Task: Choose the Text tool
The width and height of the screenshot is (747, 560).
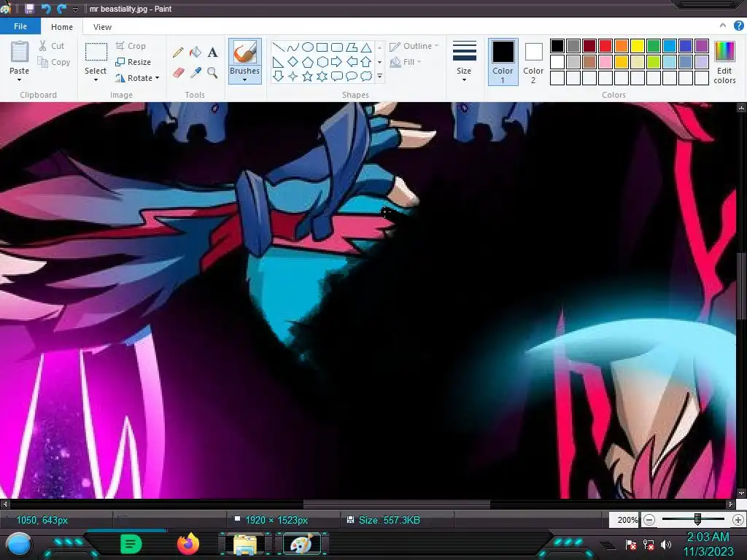Action: 212,52
